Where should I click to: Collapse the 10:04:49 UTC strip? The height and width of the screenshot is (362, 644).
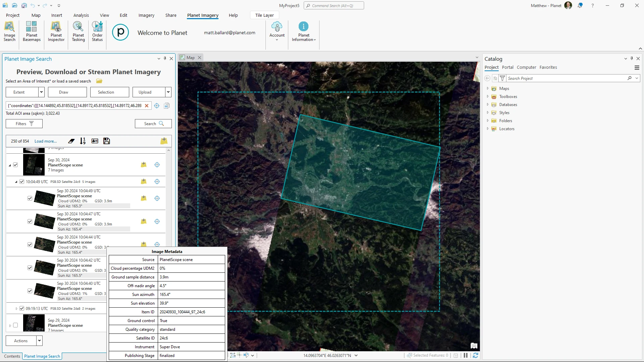pos(16,182)
